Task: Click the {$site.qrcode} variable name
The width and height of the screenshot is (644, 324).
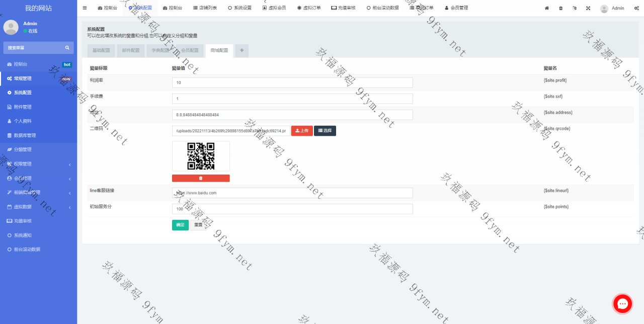Action: (x=557, y=129)
